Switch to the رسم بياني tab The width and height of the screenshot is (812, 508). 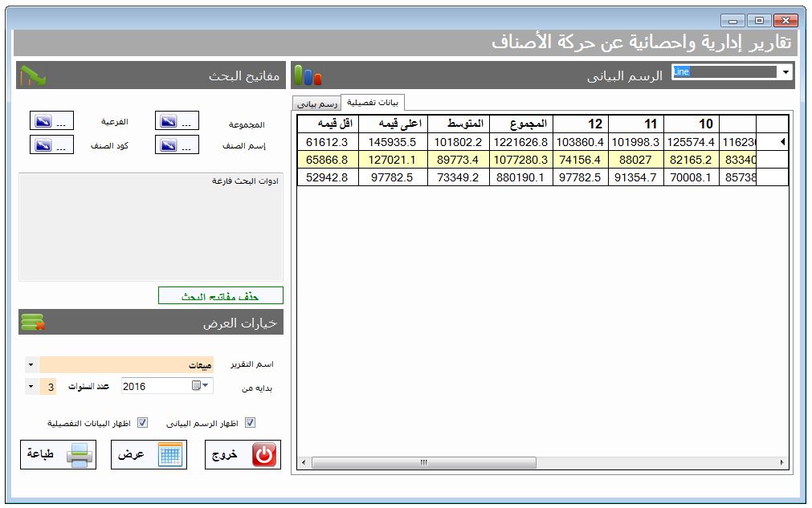coord(317,104)
